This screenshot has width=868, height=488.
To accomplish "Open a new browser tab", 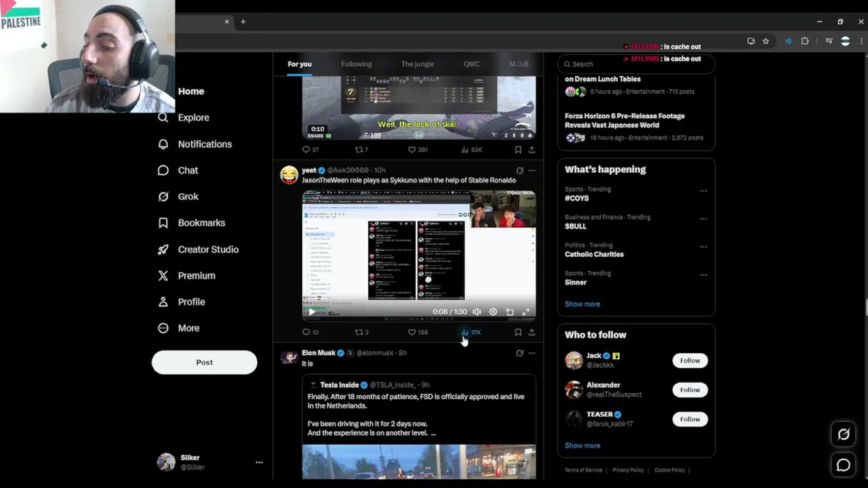I will [243, 22].
